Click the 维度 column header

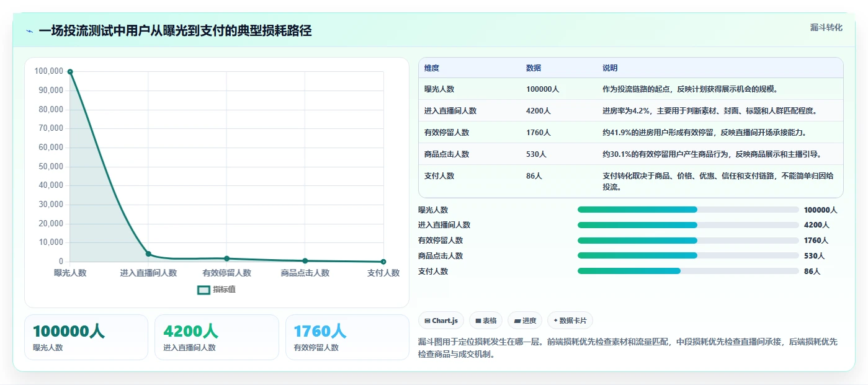click(x=432, y=68)
